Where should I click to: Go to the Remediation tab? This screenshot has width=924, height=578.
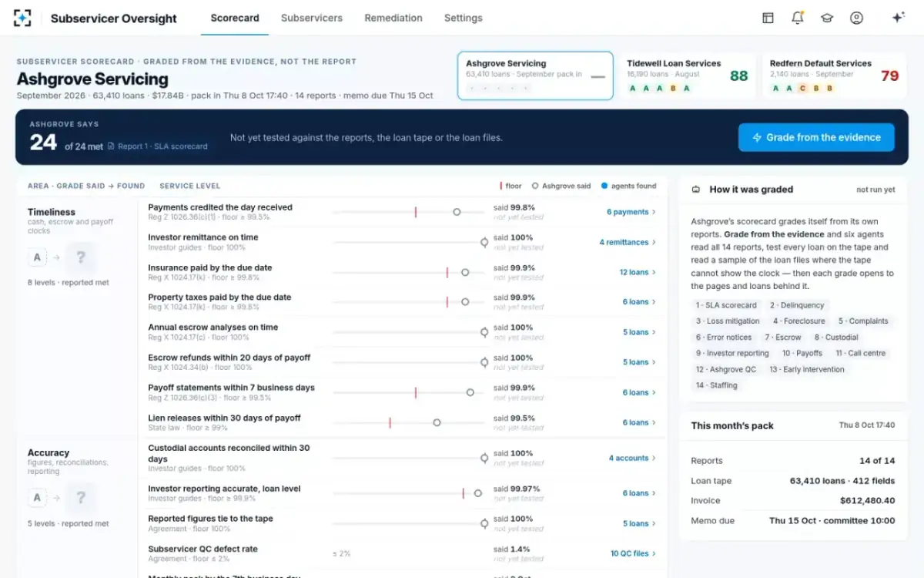pos(393,18)
